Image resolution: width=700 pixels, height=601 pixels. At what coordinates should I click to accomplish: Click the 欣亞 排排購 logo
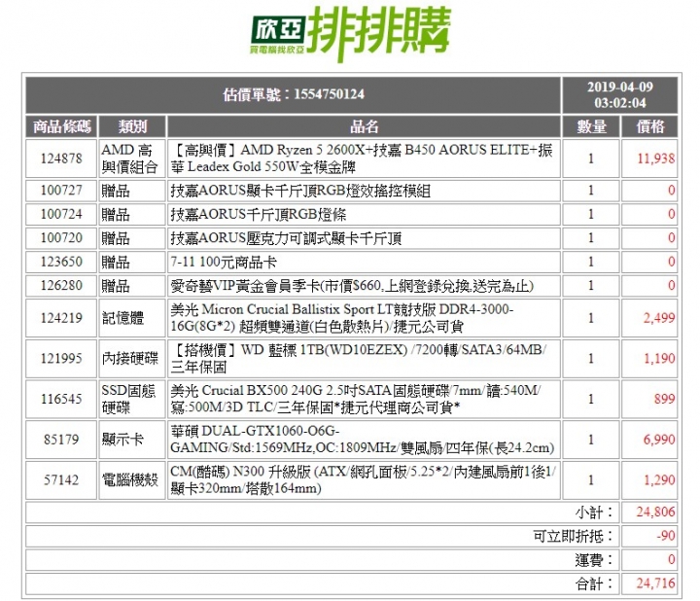click(x=351, y=34)
